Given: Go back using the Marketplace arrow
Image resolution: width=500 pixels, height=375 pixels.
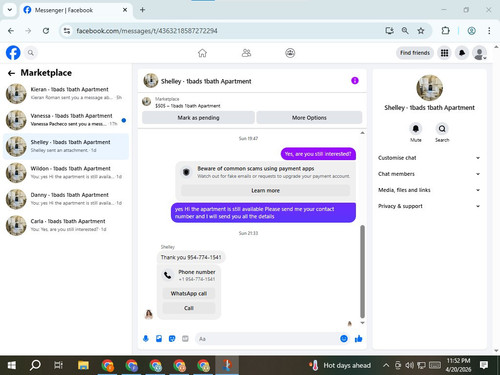Looking at the screenshot, I should [11, 73].
